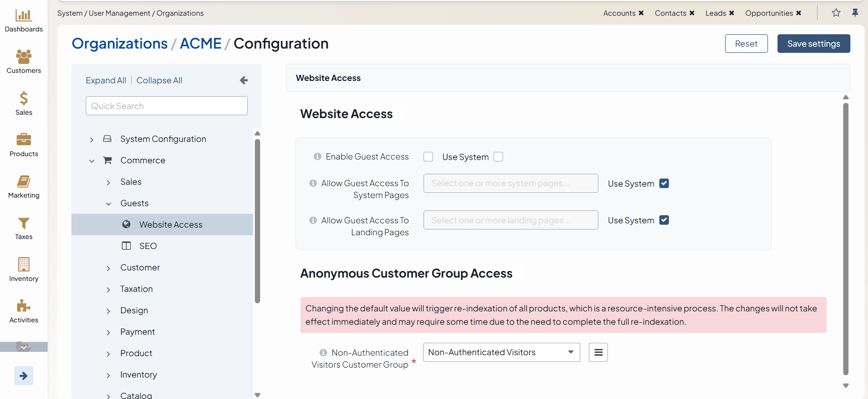Uncheck Use System for System Pages

664,183
